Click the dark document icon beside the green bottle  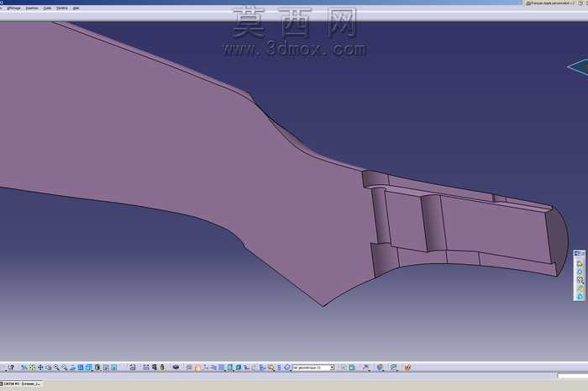[154, 367]
